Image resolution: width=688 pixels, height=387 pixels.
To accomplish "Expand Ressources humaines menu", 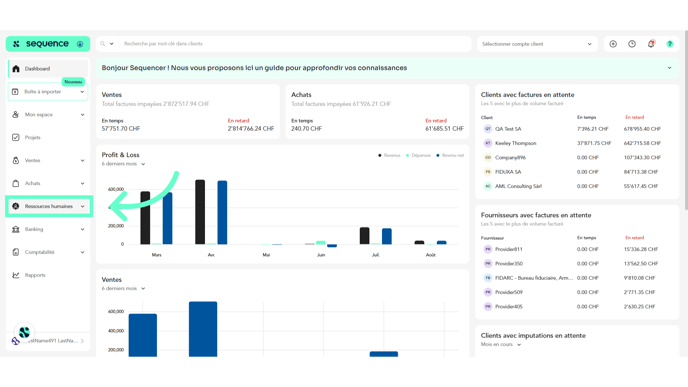I will (x=49, y=206).
